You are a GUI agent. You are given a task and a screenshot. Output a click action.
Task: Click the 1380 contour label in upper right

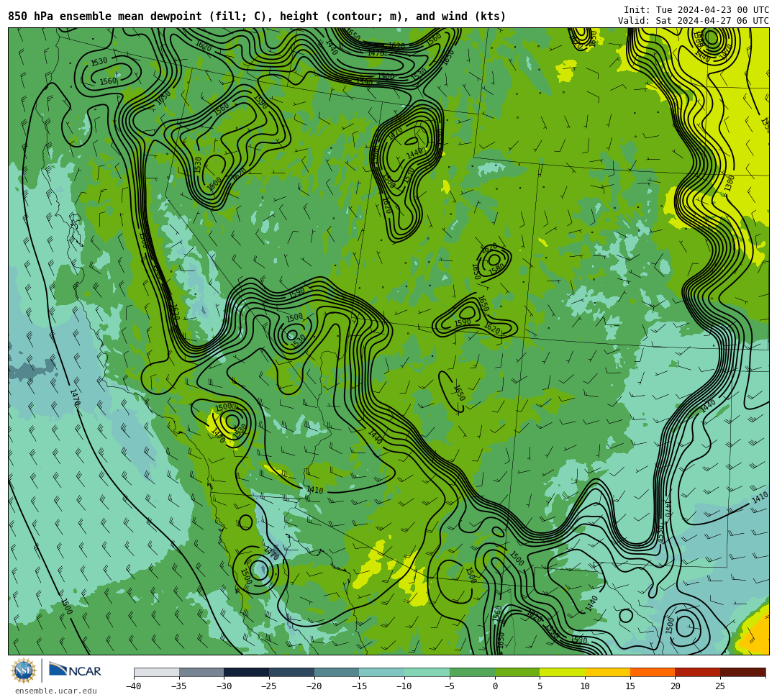pyautogui.click(x=729, y=183)
